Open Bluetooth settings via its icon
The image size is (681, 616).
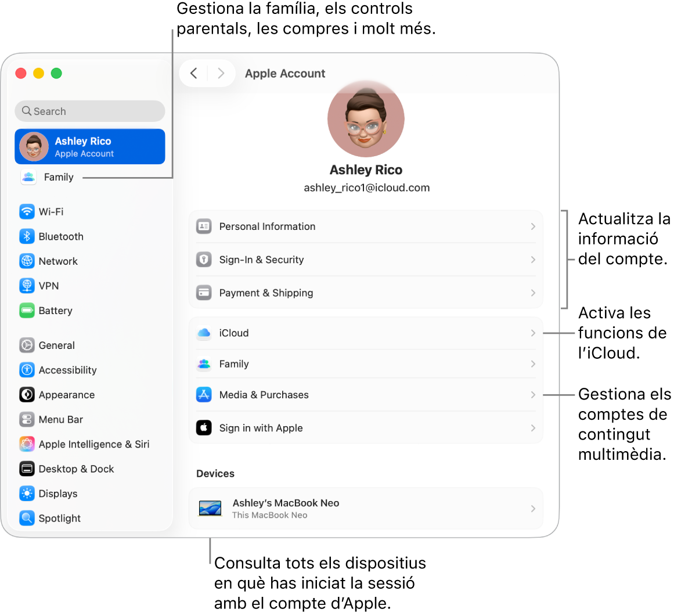click(x=27, y=236)
